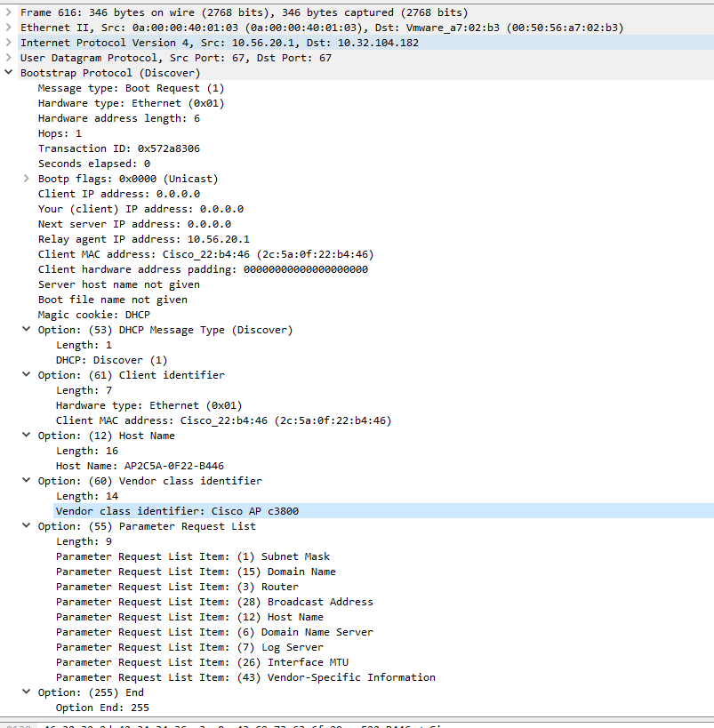The width and height of the screenshot is (714, 728).
Task: Select request list item '(26) Interface MTU'
Action: [x=202, y=662]
